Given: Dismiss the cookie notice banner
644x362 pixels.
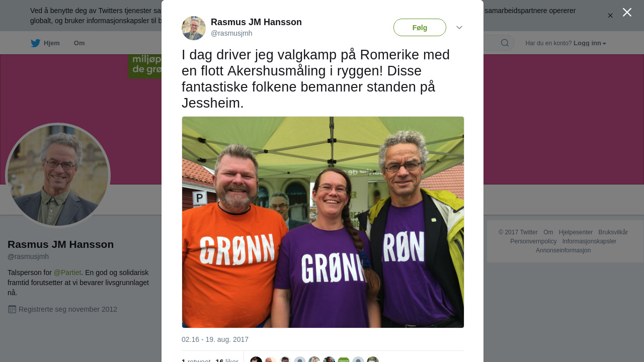Looking at the screenshot, I should click(x=610, y=16).
